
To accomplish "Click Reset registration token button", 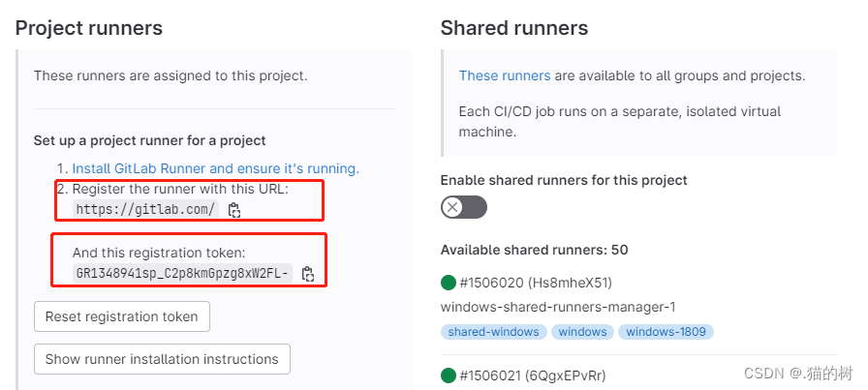I will 122,316.
